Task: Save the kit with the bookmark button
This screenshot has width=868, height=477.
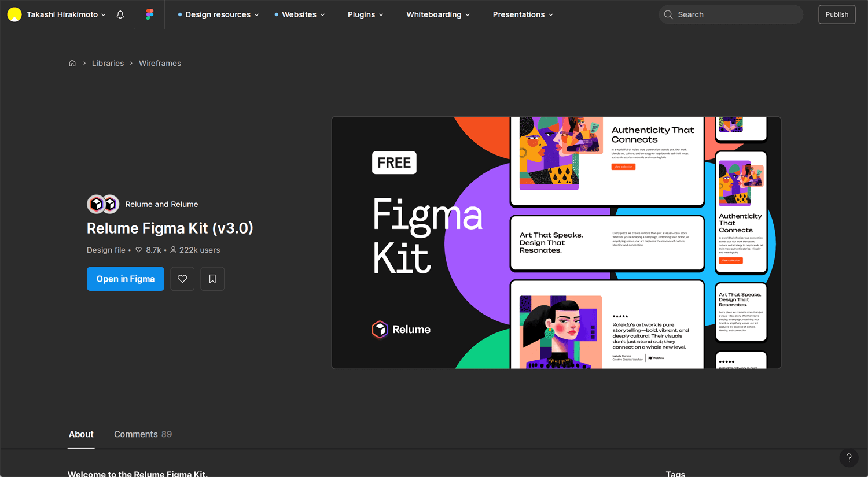Action: (x=212, y=279)
